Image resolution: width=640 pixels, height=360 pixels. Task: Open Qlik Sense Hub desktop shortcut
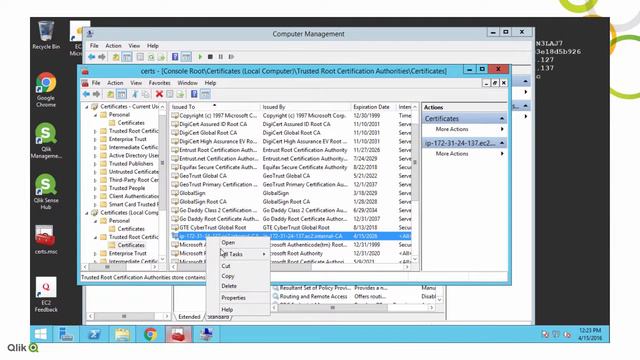tap(46, 192)
